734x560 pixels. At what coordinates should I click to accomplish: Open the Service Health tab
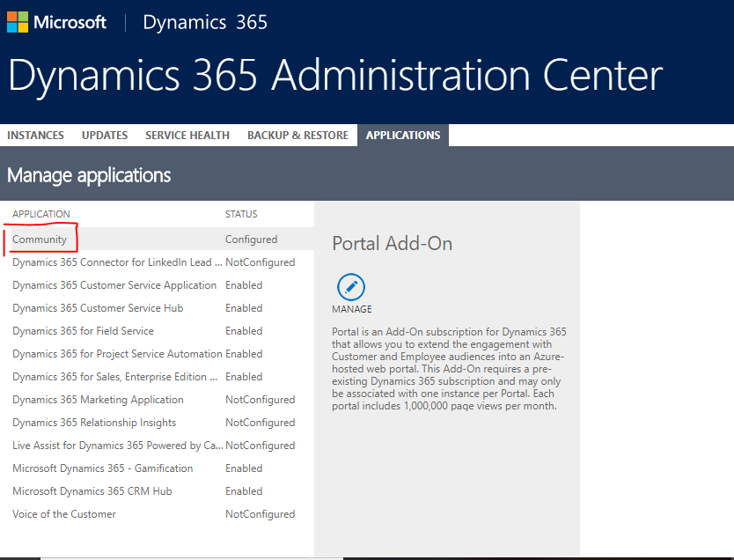tap(187, 136)
